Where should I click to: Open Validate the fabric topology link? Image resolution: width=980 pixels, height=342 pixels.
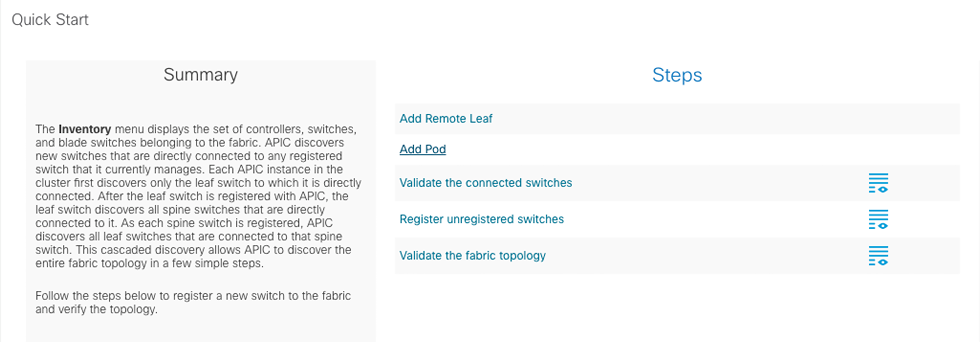pos(472,256)
